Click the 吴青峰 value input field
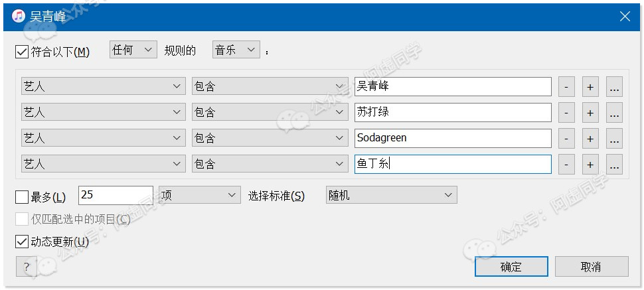This screenshot has width=644, height=290. click(x=453, y=87)
